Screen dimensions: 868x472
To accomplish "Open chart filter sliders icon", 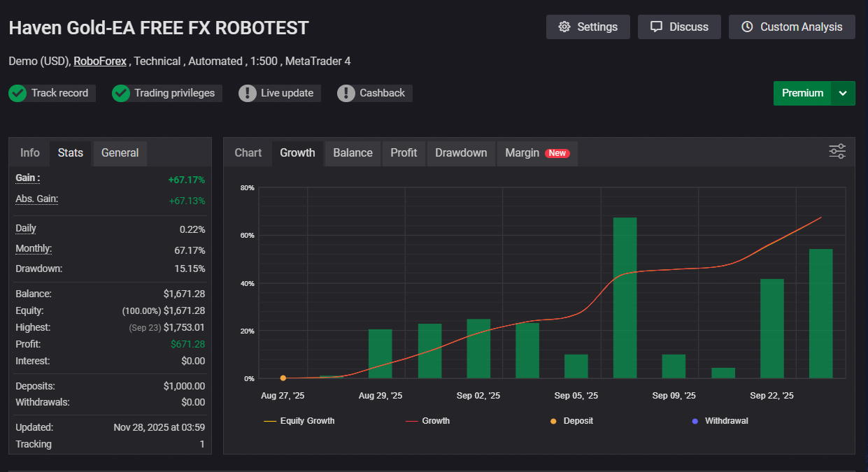I will tap(837, 151).
